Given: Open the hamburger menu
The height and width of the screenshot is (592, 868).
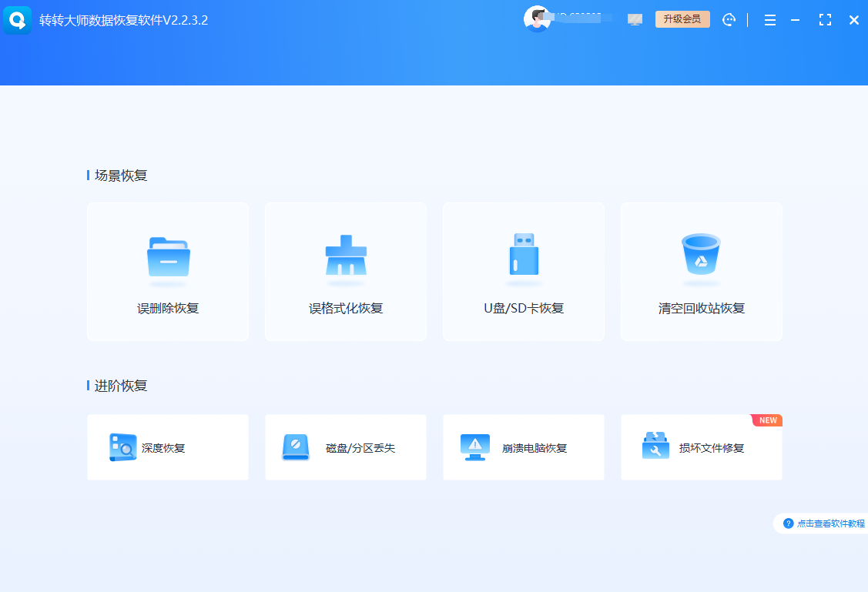Looking at the screenshot, I should coord(769,20).
